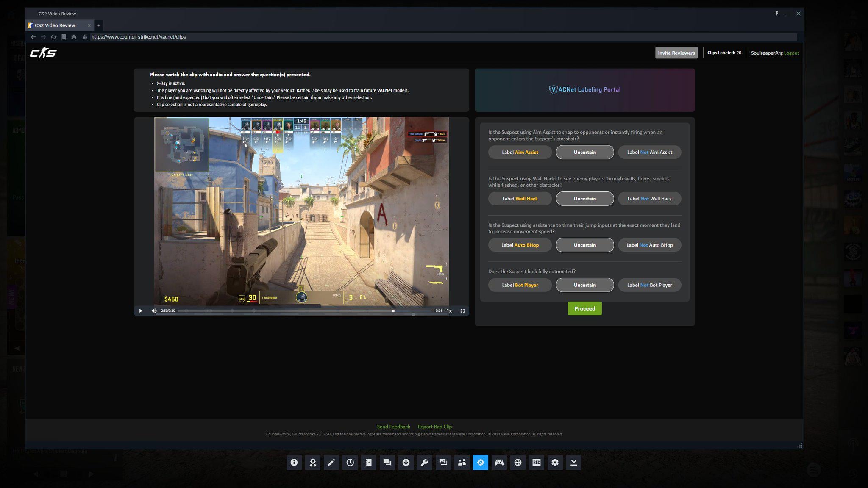
Task: Select Label Aim Assist
Action: pos(520,152)
